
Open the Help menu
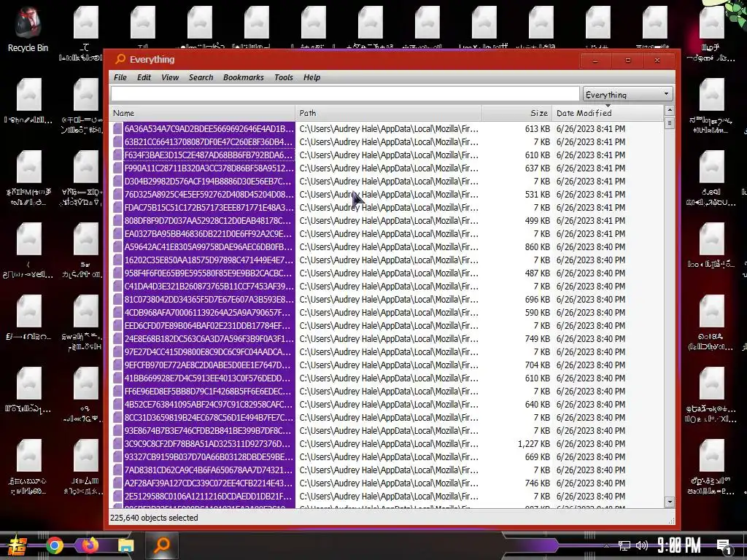tap(311, 77)
